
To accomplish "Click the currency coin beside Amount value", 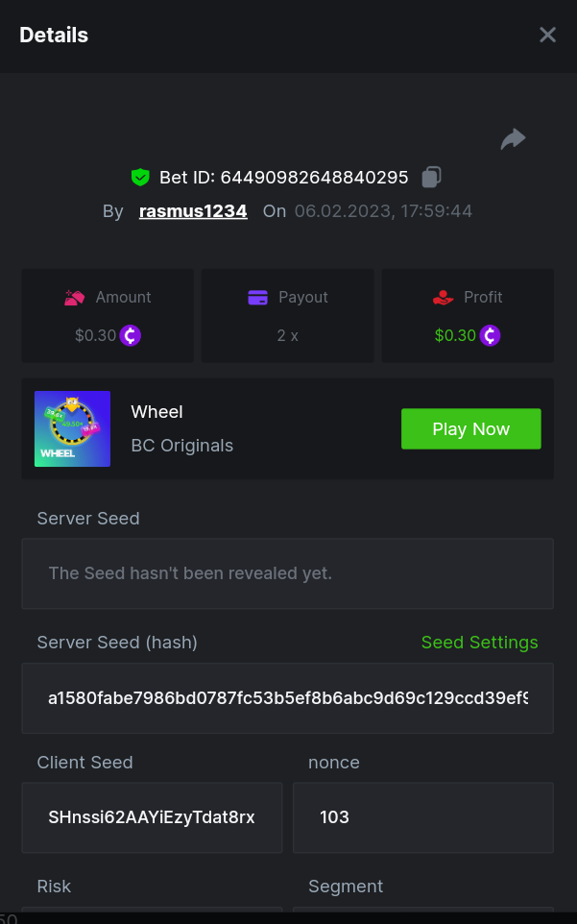I will click(x=131, y=335).
